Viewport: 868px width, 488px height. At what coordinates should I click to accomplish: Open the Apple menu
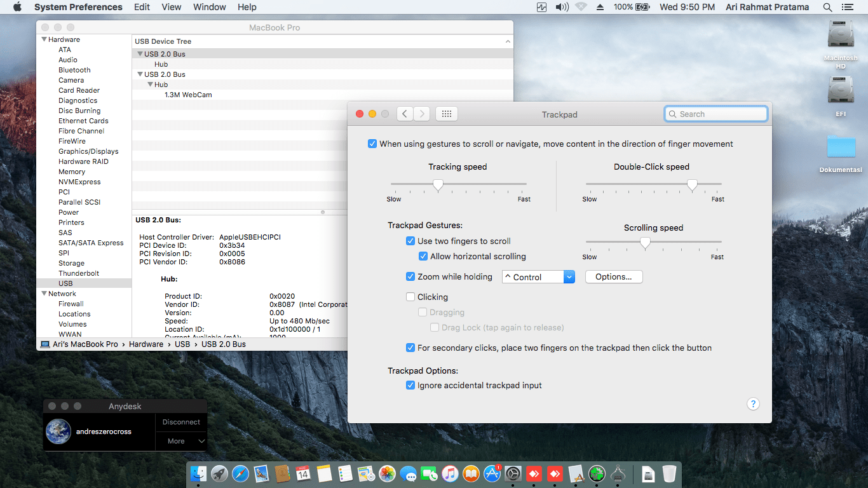point(17,7)
